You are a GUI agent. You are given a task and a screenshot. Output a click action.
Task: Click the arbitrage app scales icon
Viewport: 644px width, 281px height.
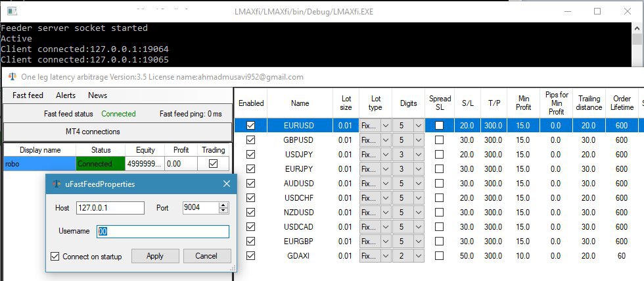12,77
